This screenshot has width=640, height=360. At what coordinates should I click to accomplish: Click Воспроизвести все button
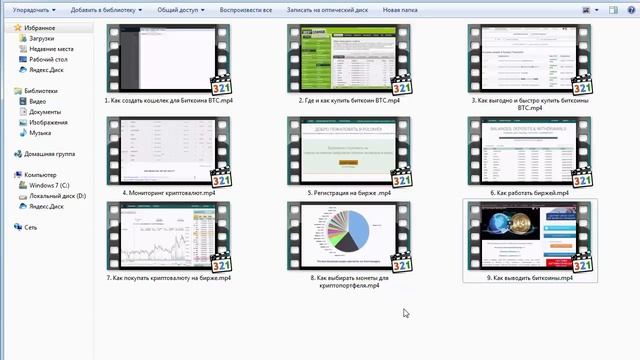[246, 10]
